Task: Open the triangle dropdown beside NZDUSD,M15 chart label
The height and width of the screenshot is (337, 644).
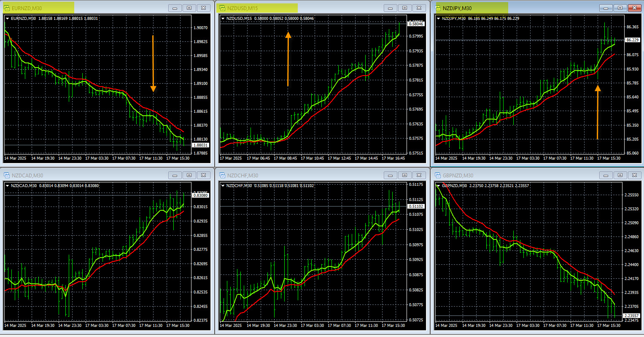Action: pos(223,19)
